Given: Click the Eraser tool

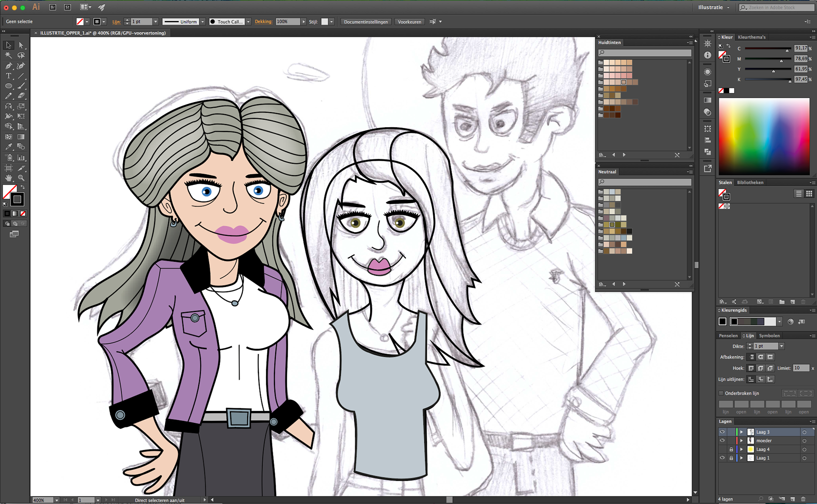Looking at the screenshot, I should (x=21, y=96).
